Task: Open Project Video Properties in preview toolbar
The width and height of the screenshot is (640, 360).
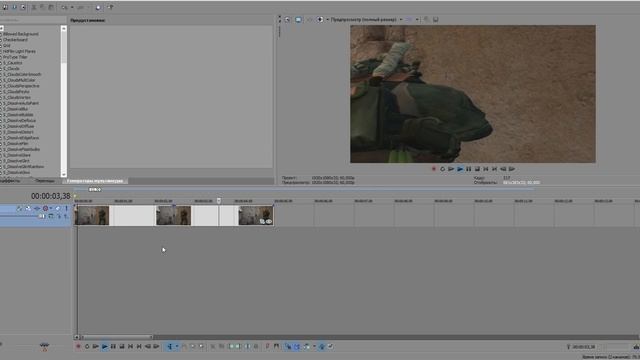Action: tap(287, 20)
